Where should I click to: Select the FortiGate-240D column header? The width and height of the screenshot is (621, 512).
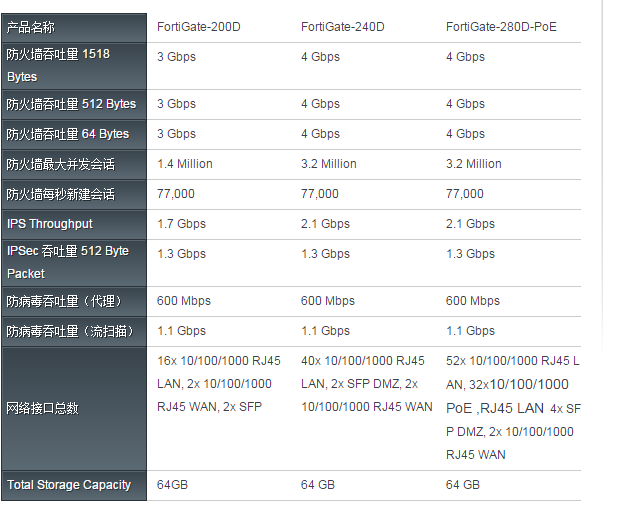tap(343, 27)
